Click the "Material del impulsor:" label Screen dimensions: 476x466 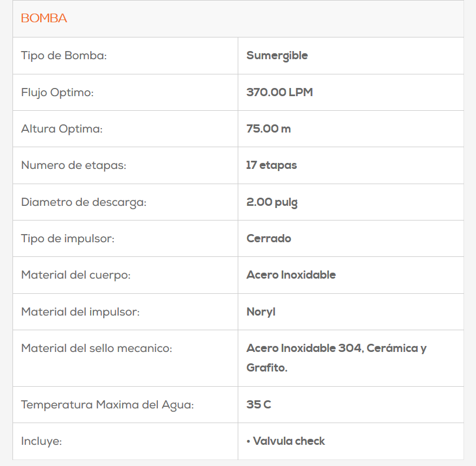(x=80, y=312)
